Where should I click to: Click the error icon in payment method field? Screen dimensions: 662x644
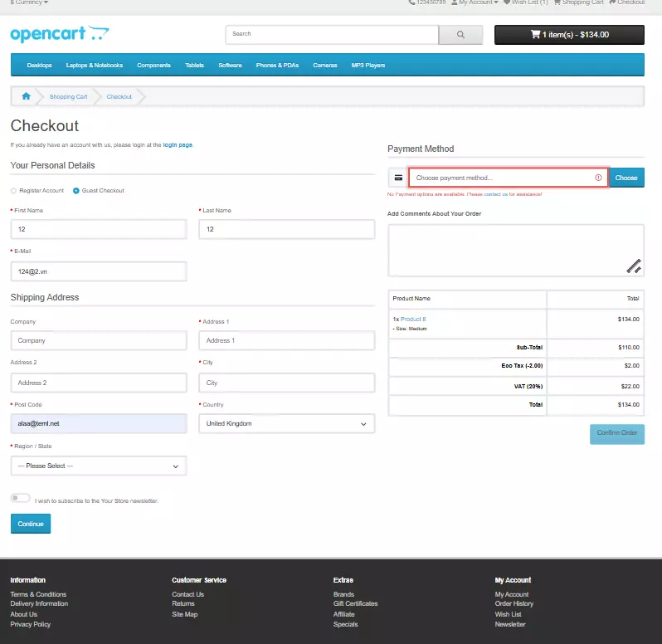click(x=598, y=178)
